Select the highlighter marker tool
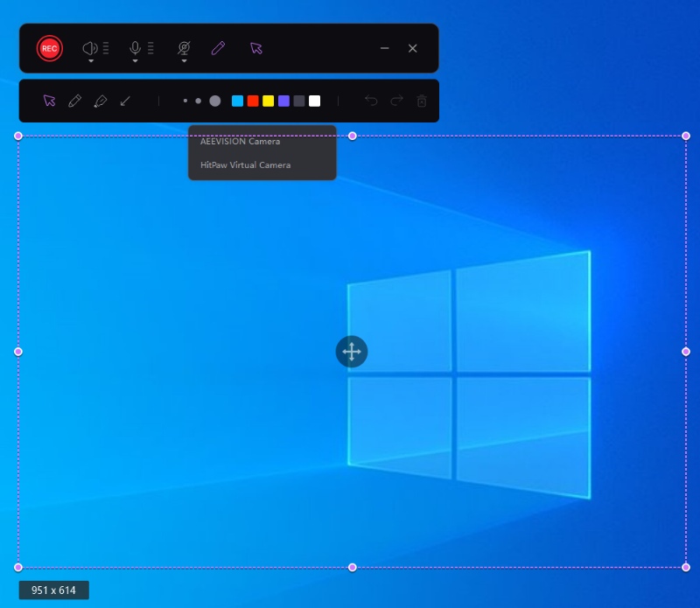Viewport: 700px width, 608px height. click(x=100, y=101)
